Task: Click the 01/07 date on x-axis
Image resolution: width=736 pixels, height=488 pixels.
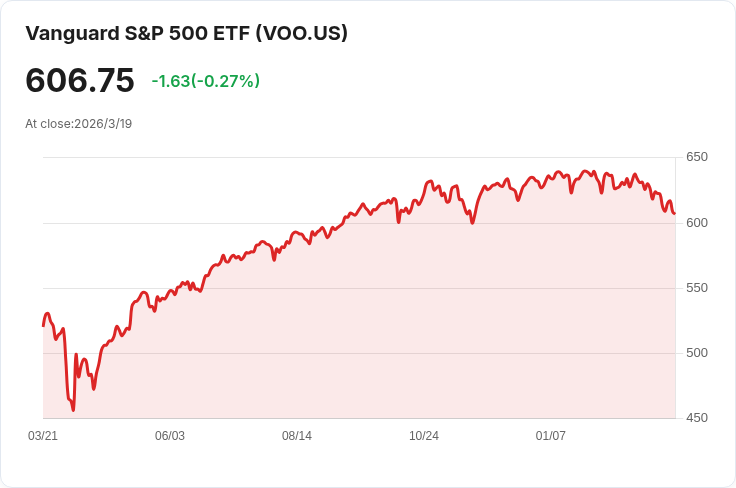Action: (551, 436)
